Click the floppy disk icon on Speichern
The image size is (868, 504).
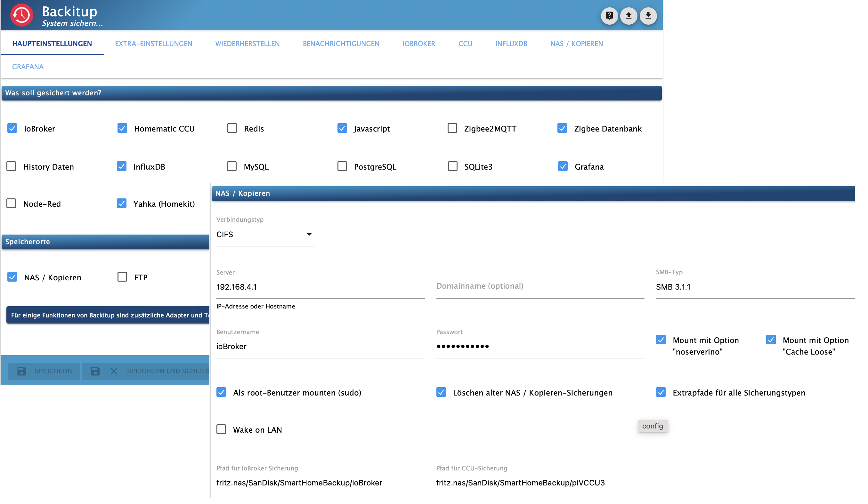coord(22,371)
